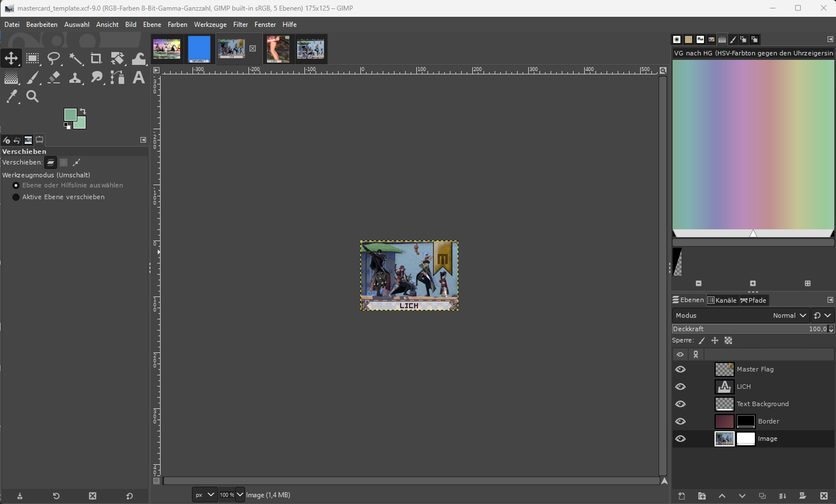Open the canvas top-left image menu button
836x504 pixels.
[157, 70]
